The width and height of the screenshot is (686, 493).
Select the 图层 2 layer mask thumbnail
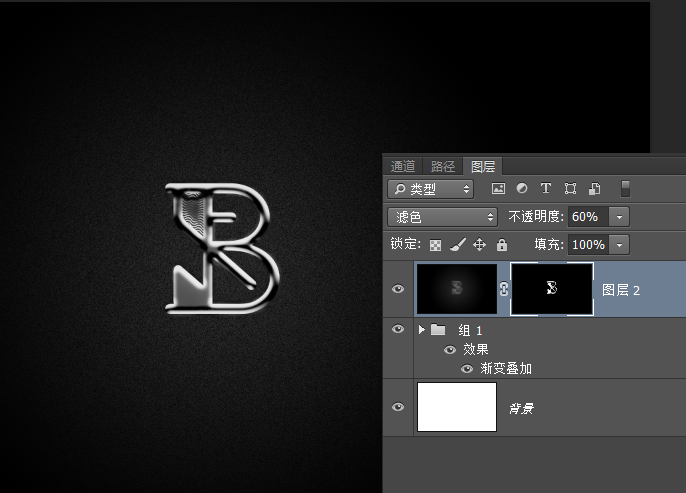tap(552, 289)
